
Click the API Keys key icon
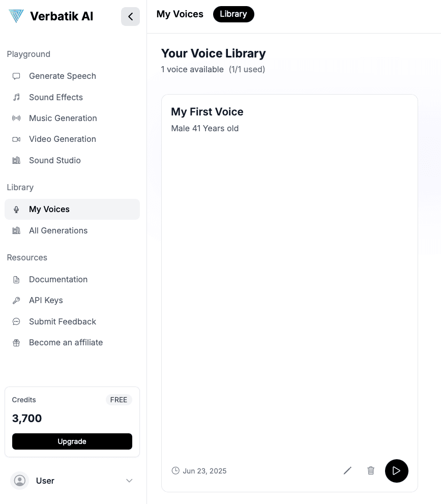16,301
